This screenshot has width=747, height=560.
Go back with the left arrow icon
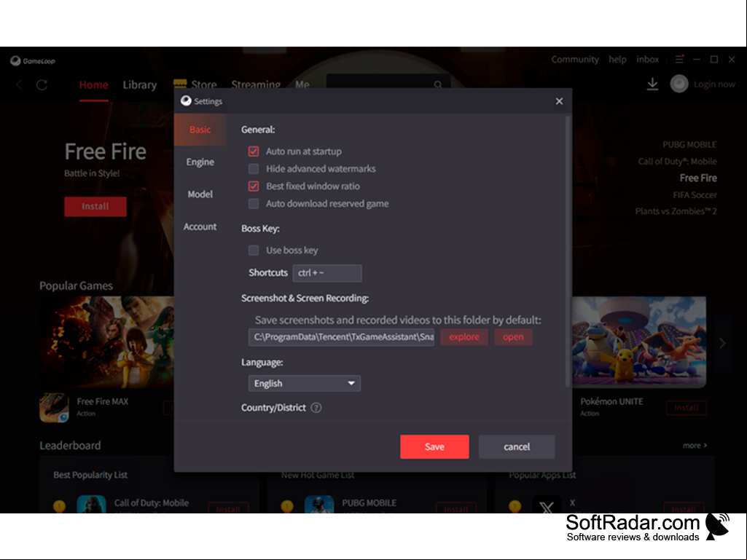tap(20, 84)
